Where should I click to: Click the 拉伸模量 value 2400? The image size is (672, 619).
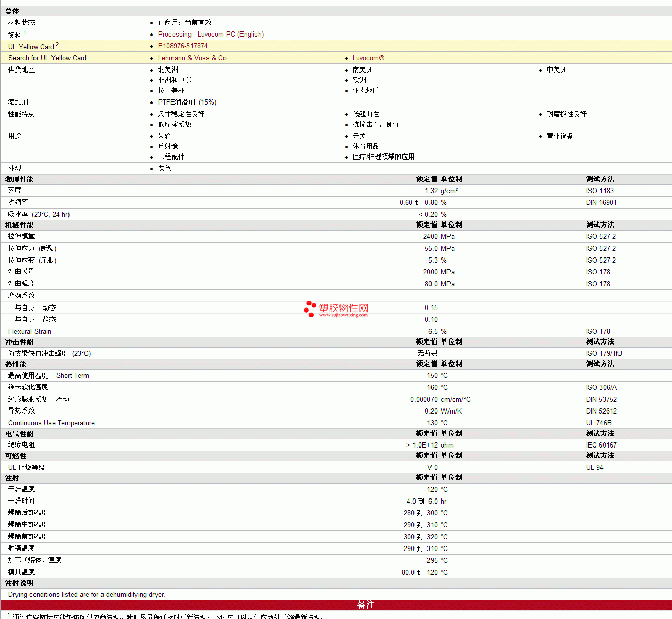(x=430, y=236)
